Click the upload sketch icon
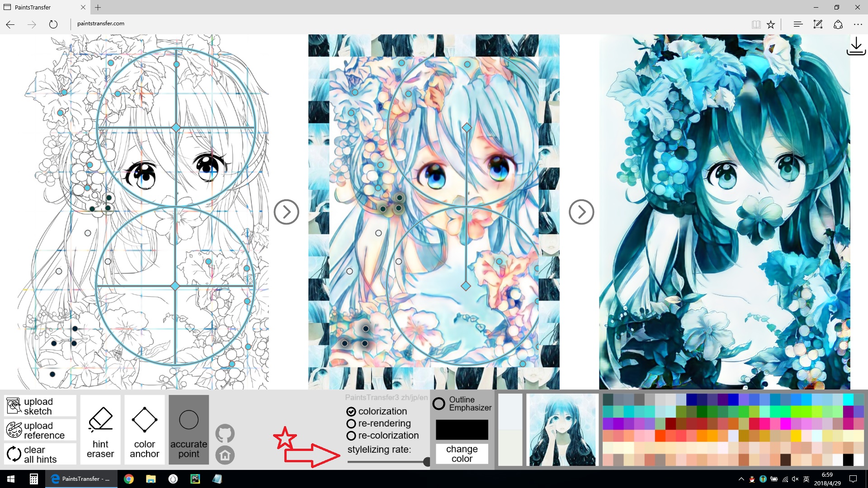The image size is (868, 488). pos(14,406)
